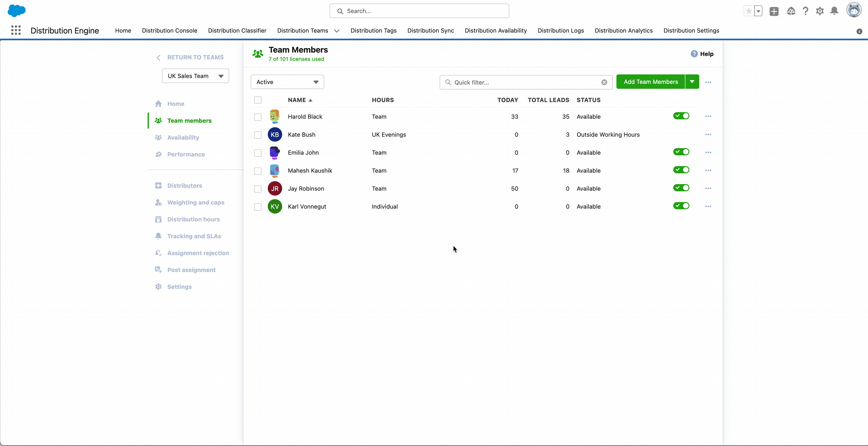Open the Distribution Tags tab
Image resolution: width=868 pixels, height=446 pixels.
click(x=373, y=31)
